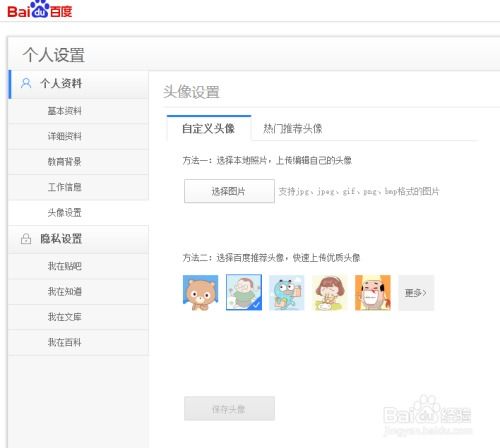Select 头像设置 in the sidebar
Viewport: 500px width, 448px height.
tap(79, 213)
